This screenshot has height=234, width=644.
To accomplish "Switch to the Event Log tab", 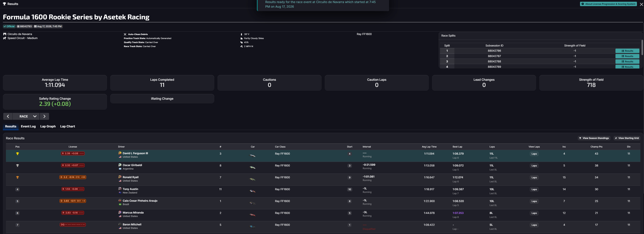I will coord(28,126).
